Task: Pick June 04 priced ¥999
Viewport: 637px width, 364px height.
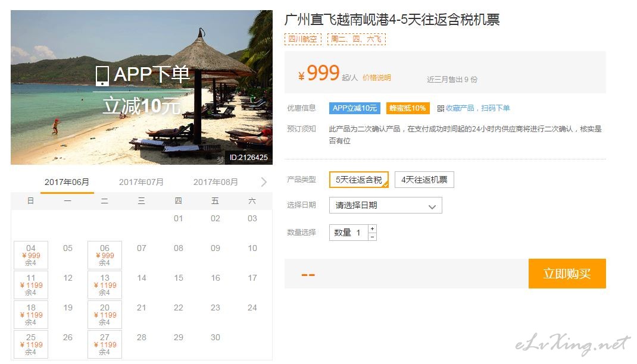Action: pos(31,255)
